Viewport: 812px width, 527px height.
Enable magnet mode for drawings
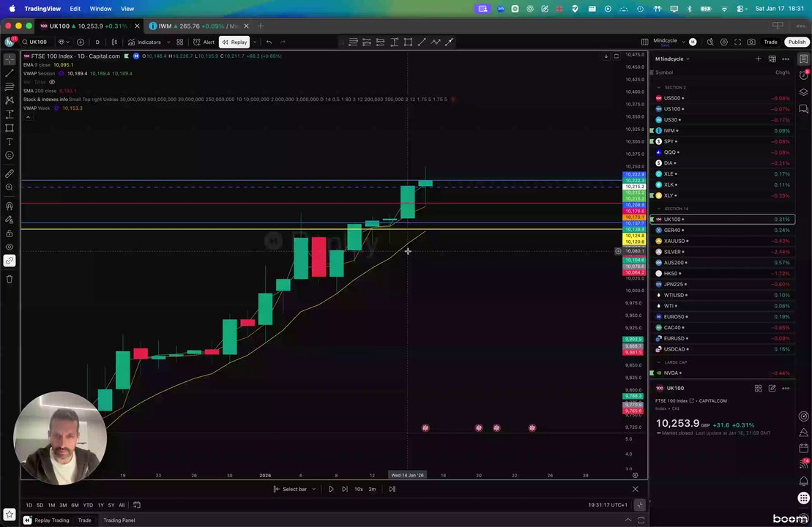click(10, 206)
